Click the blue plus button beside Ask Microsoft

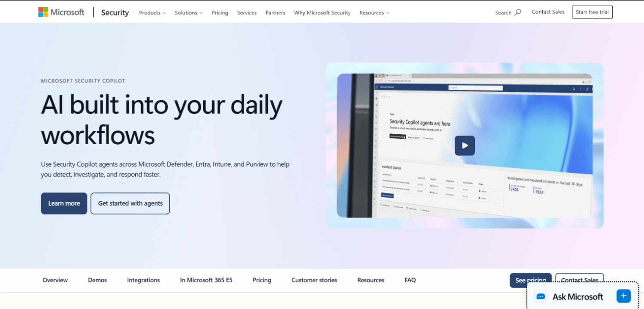click(x=623, y=296)
